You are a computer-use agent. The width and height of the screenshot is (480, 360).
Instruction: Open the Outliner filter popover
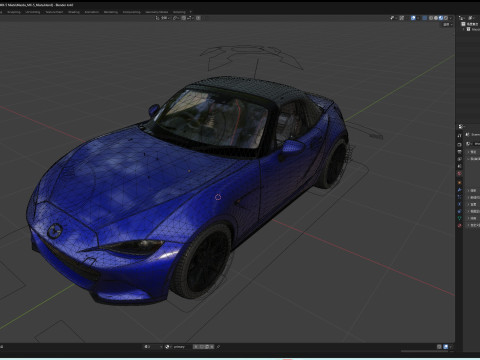[472, 18]
